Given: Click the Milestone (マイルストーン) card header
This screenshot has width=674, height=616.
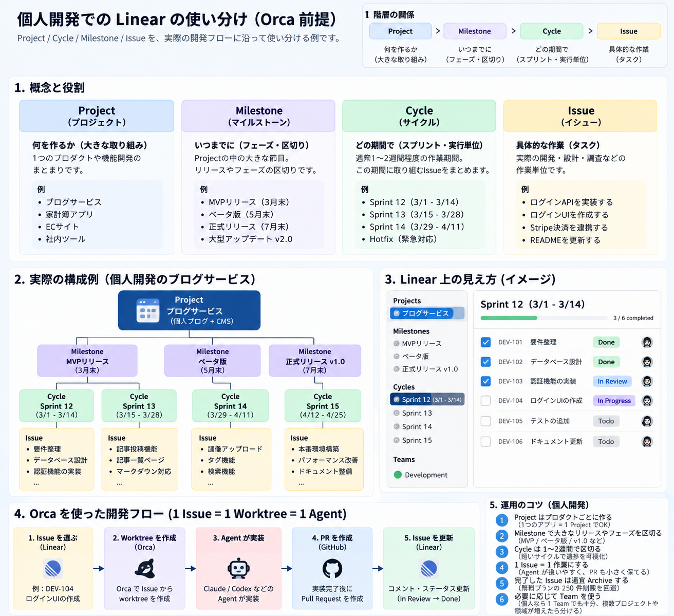Looking at the screenshot, I should (259, 116).
